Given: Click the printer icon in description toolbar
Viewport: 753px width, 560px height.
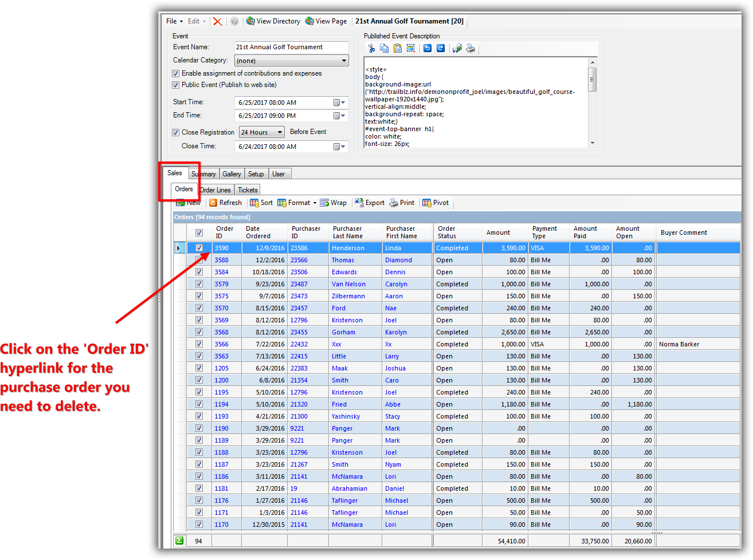Looking at the screenshot, I should tap(470, 49).
